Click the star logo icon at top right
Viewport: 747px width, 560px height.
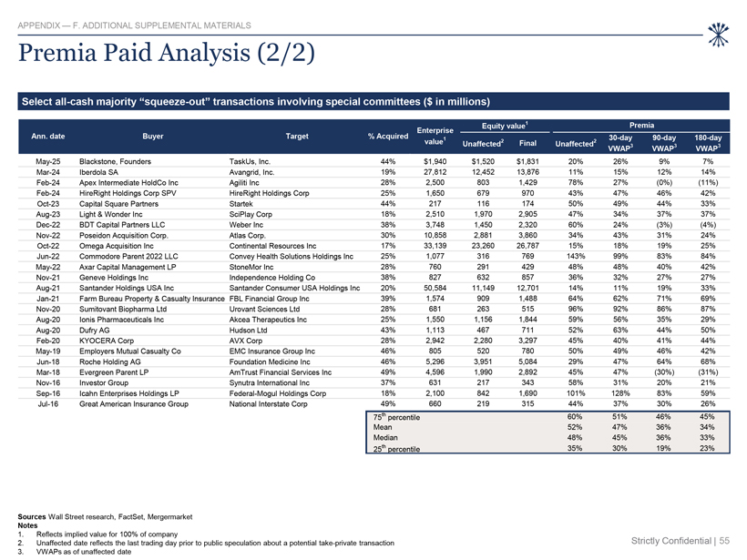point(719,35)
